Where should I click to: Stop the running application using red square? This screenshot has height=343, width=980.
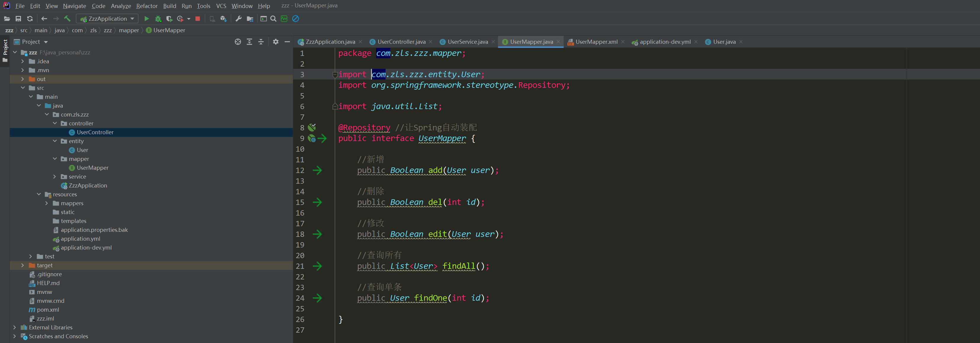tap(197, 19)
